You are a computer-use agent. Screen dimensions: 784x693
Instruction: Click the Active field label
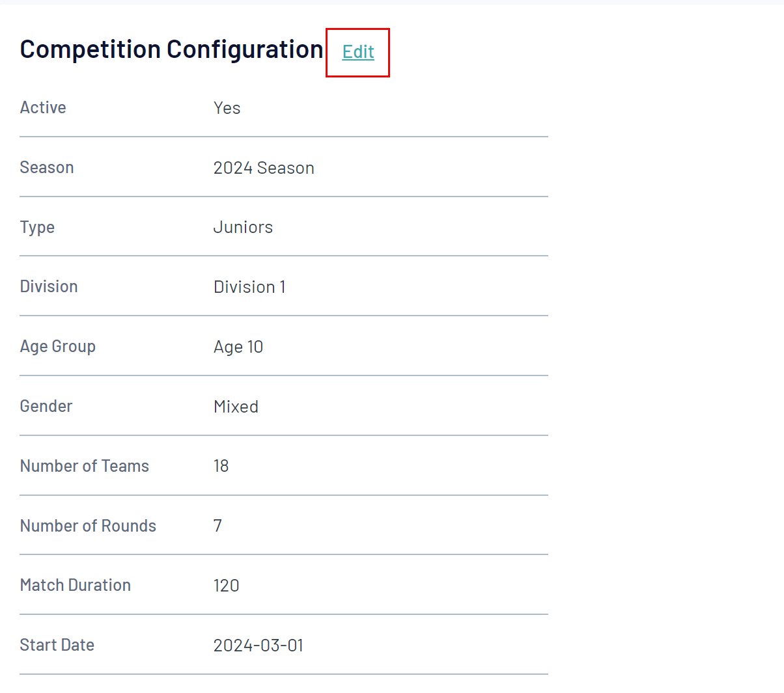43,107
